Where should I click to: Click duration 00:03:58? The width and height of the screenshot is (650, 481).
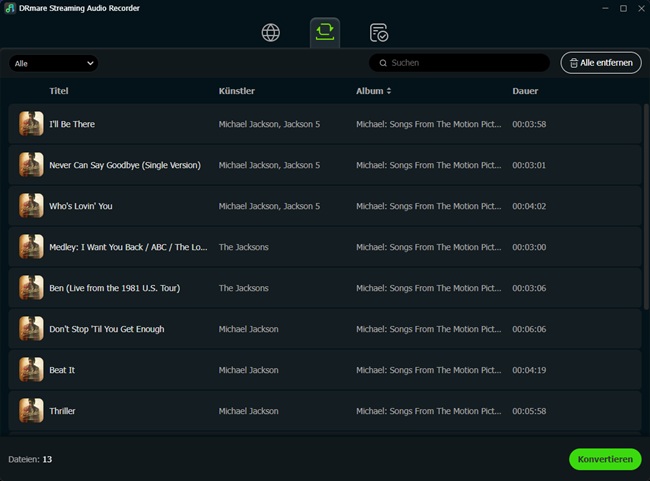tap(529, 124)
